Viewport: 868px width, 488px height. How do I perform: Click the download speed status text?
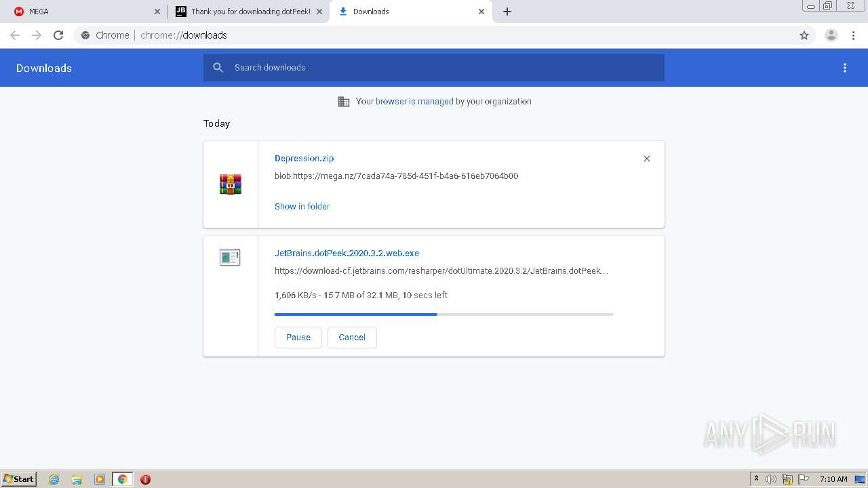tap(361, 295)
